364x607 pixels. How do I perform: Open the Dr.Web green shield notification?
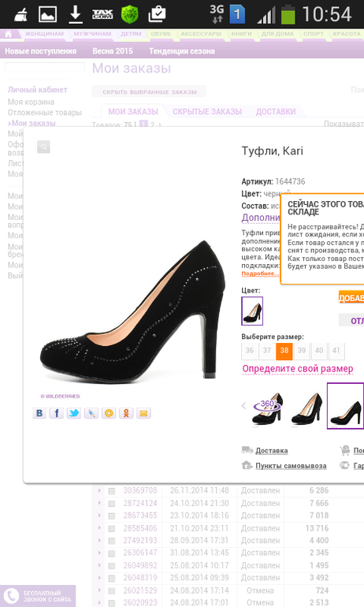(x=129, y=14)
